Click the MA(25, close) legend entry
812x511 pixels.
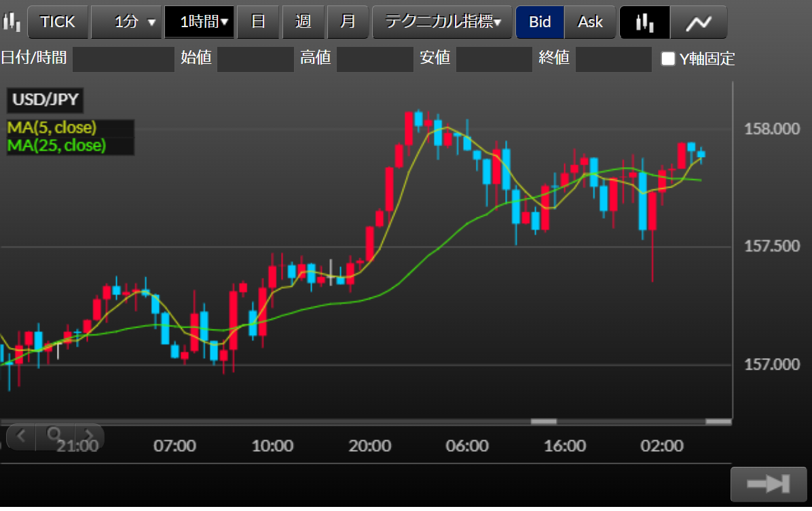pyautogui.click(x=56, y=145)
